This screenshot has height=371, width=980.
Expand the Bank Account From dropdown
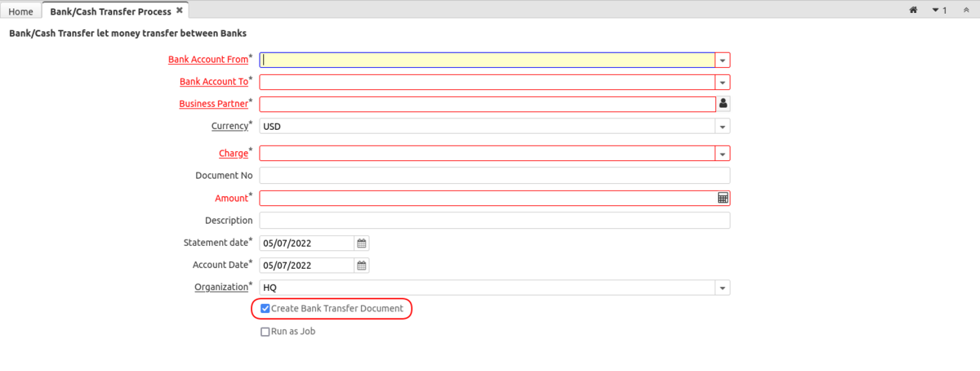tap(723, 60)
